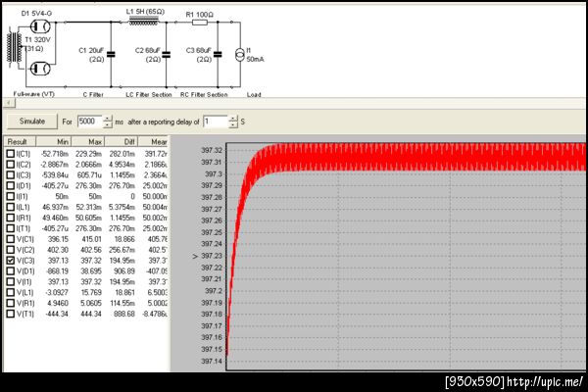Focus the reporting delay field showing 1
Viewport: 588px width, 392px height.
(216, 122)
